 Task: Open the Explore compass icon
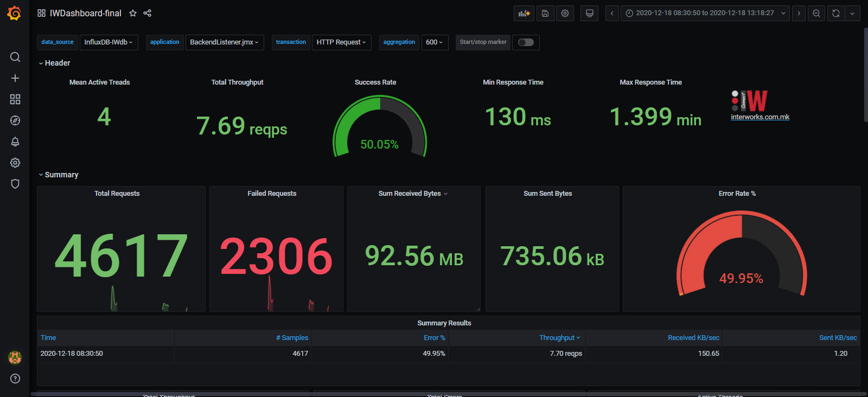click(15, 120)
